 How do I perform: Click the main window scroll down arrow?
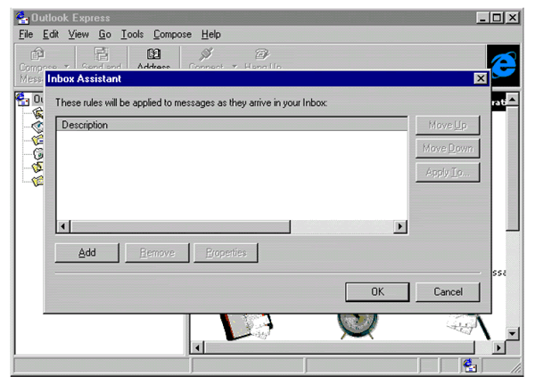click(513, 333)
